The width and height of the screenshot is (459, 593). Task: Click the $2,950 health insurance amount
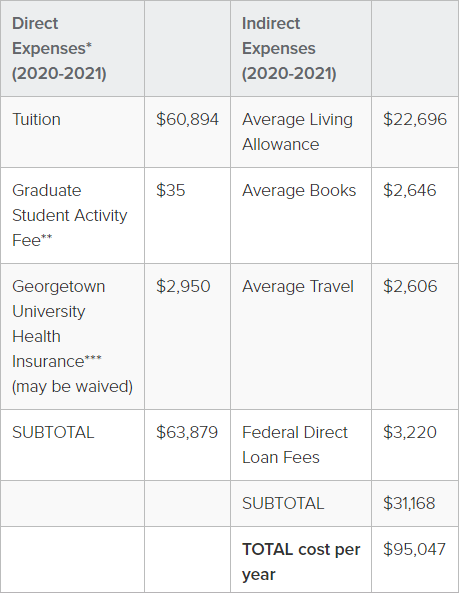(x=183, y=286)
